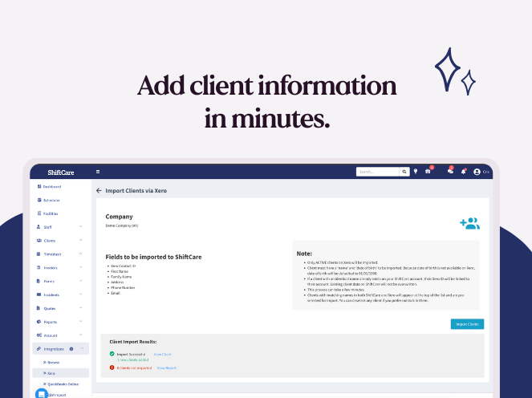The width and height of the screenshot is (532, 398).
Task: Click the Integrations link icon
Action: click(x=39, y=348)
